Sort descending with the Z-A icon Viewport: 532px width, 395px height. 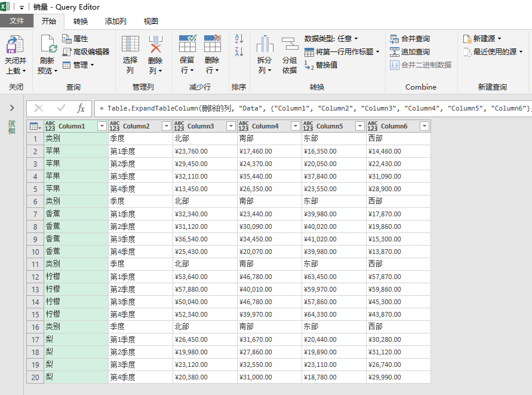click(239, 51)
